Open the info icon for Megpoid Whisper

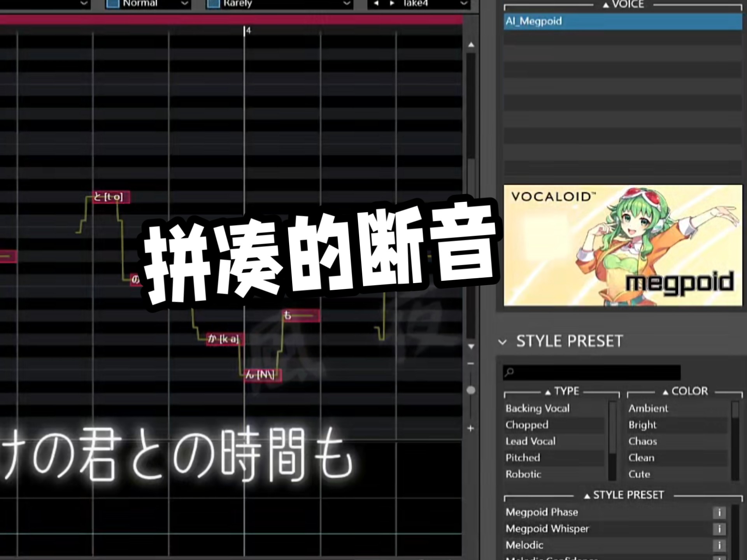(x=719, y=529)
